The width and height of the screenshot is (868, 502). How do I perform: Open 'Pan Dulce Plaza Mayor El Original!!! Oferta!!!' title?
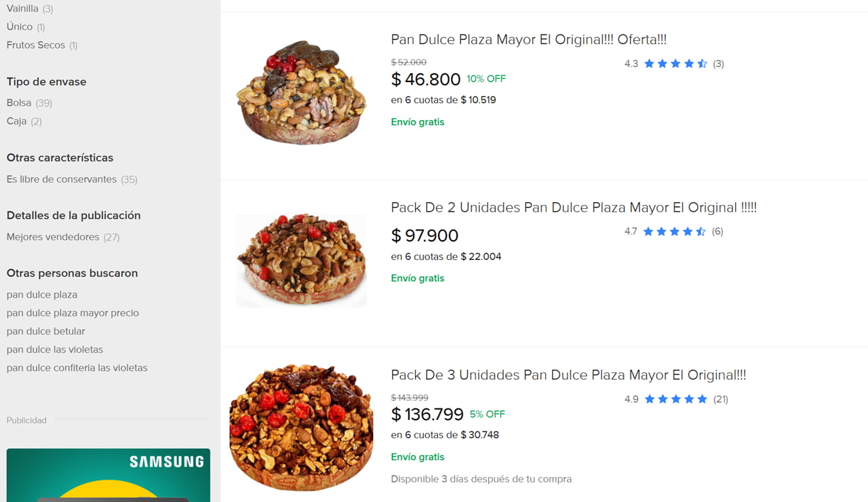(x=529, y=39)
